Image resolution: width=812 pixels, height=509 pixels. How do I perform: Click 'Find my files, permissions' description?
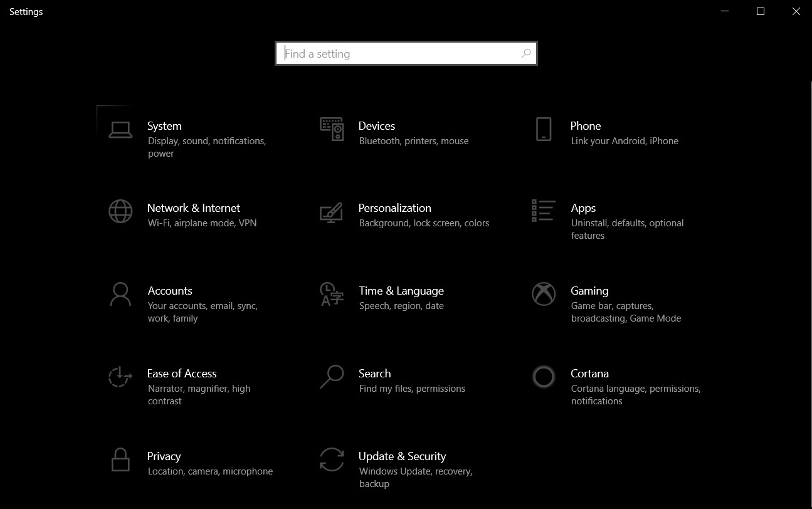(x=412, y=389)
